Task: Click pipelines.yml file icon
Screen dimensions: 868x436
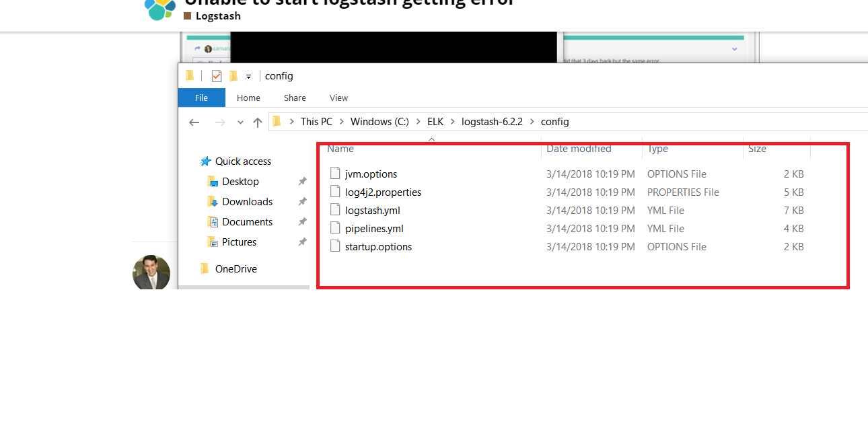Action: [335, 228]
